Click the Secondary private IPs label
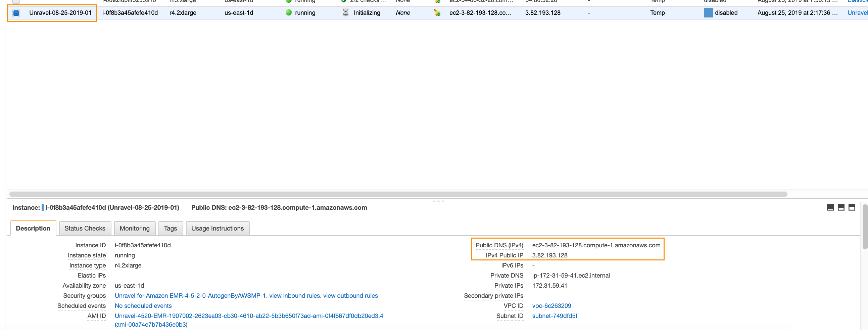Image resolution: width=868 pixels, height=330 pixels. (x=494, y=296)
